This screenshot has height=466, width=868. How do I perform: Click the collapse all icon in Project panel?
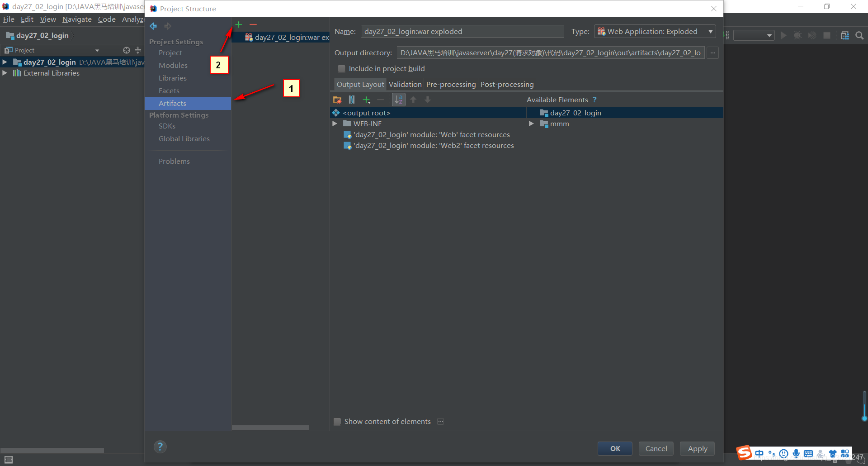138,50
